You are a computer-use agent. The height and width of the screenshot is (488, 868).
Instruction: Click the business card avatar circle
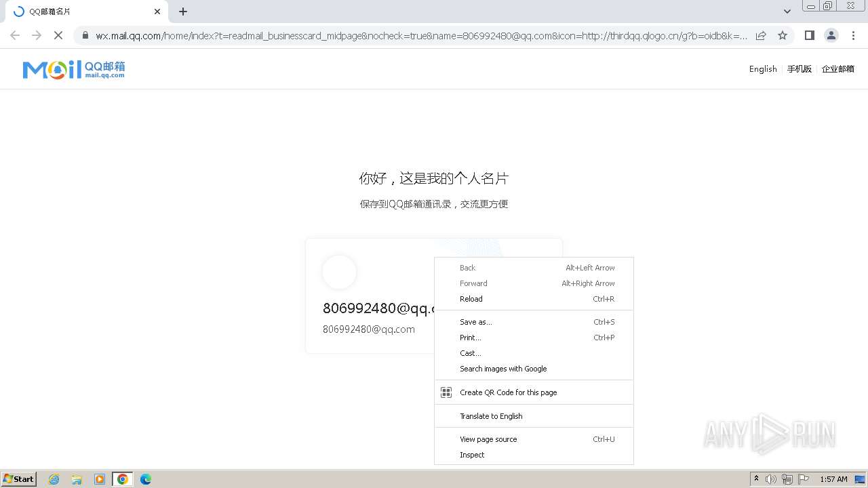(x=339, y=272)
